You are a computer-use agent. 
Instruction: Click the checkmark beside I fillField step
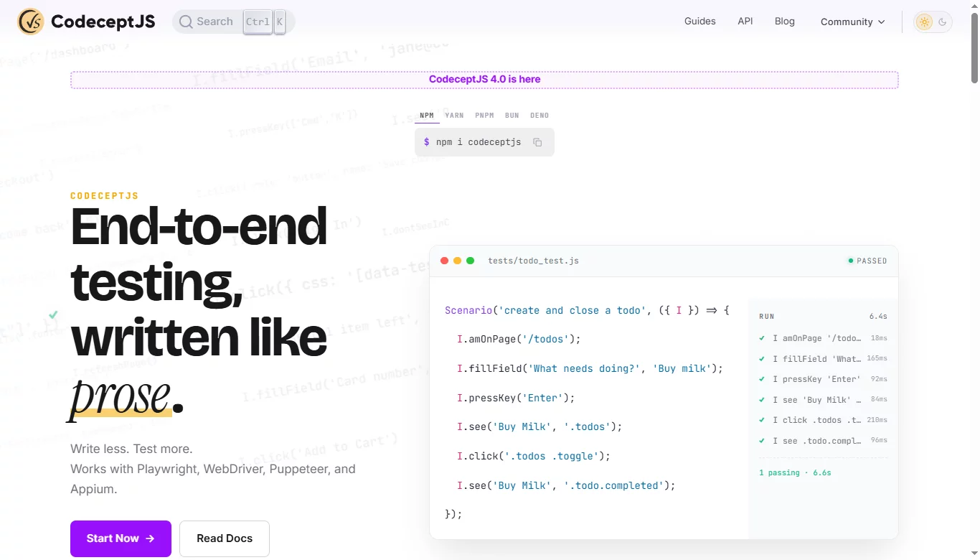(x=762, y=358)
